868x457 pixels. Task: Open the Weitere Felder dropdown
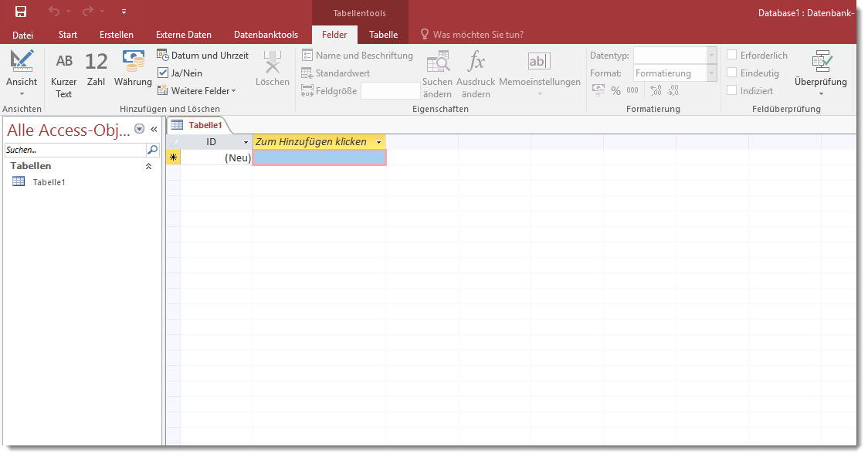pyautogui.click(x=197, y=90)
